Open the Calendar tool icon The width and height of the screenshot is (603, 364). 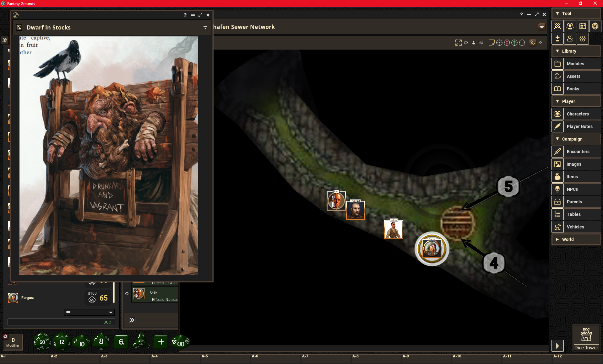[x=583, y=26]
